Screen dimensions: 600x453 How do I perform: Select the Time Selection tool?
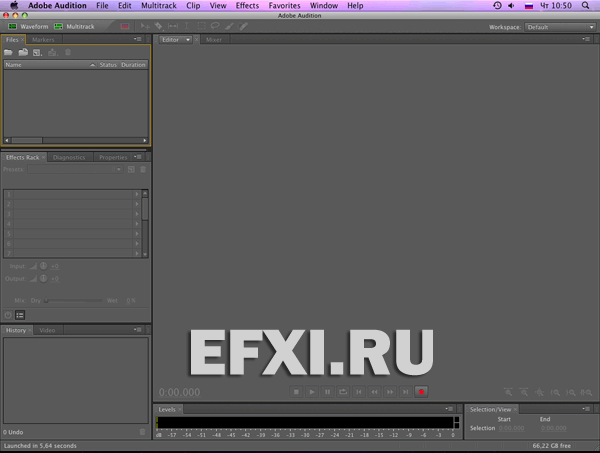pyautogui.click(x=187, y=26)
